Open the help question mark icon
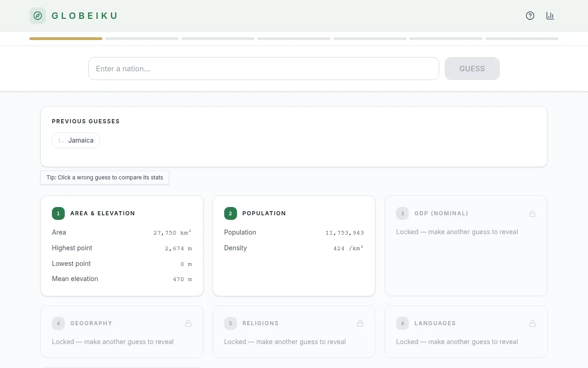Viewport: 588px width, 368px height. point(530,16)
